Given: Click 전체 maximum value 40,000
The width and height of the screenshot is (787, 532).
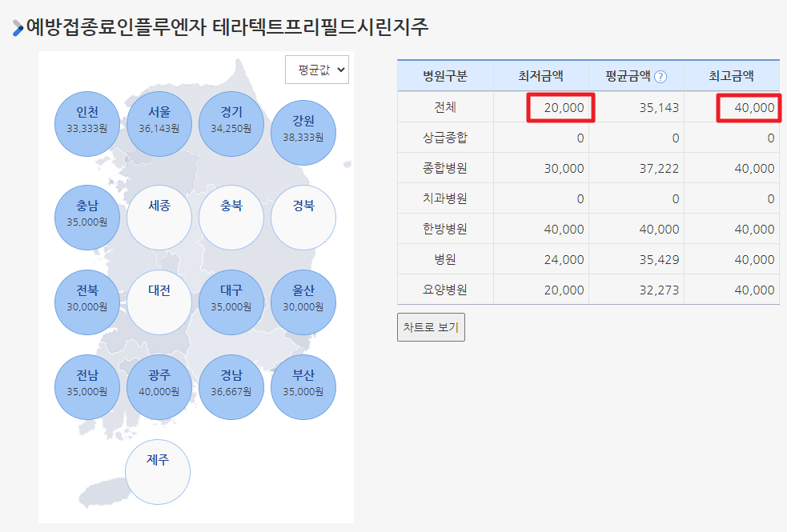Looking at the screenshot, I should [x=754, y=108].
